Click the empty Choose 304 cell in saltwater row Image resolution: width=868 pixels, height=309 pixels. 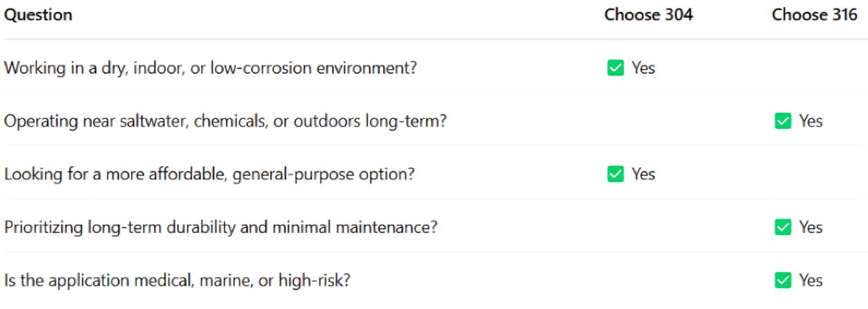pos(648,121)
